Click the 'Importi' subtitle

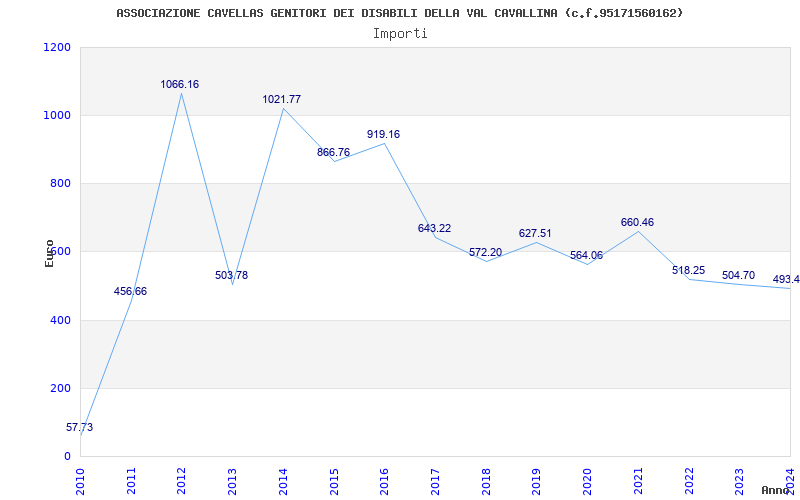[x=400, y=34]
